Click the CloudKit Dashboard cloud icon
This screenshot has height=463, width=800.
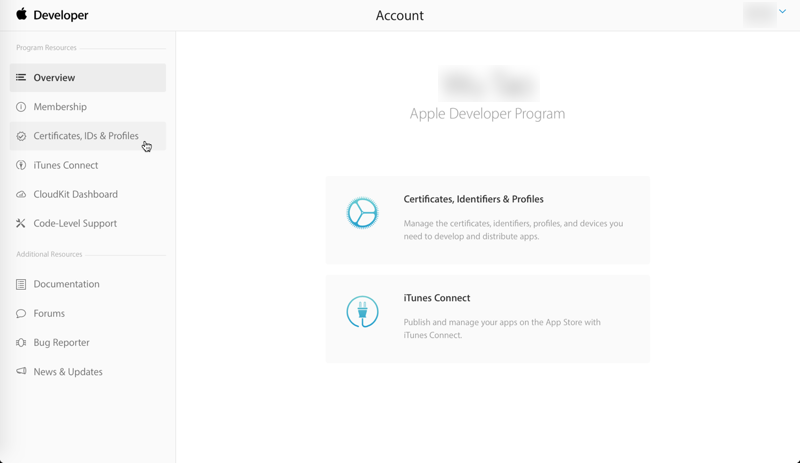click(x=21, y=194)
